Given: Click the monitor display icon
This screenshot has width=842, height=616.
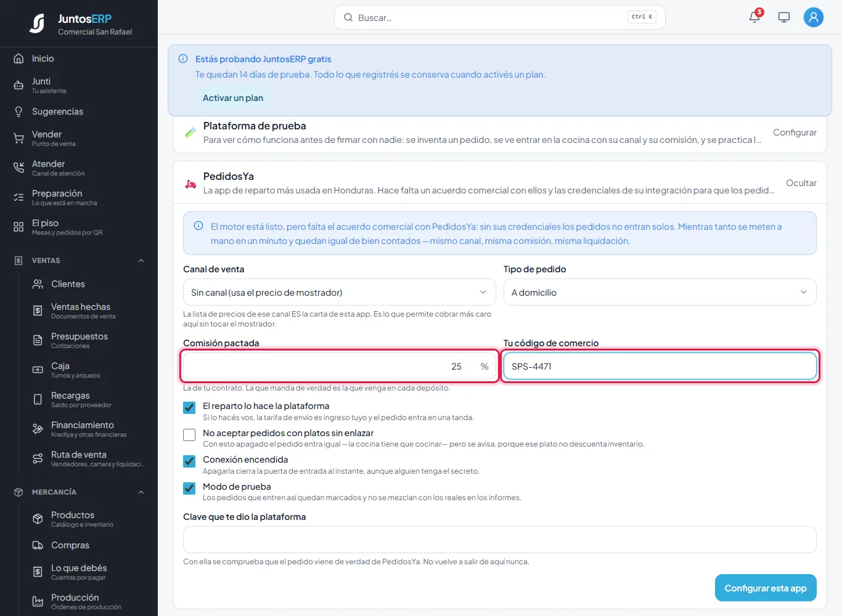Looking at the screenshot, I should (784, 17).
